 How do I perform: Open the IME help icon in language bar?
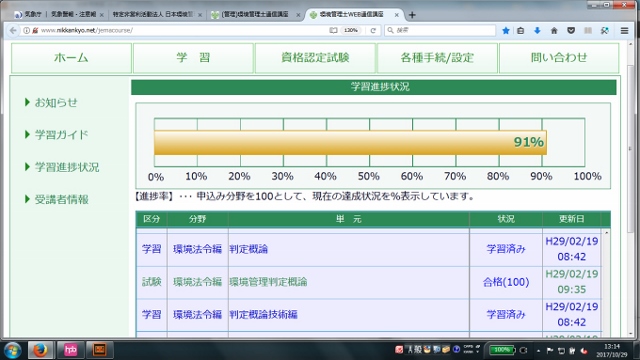[456, 350]
